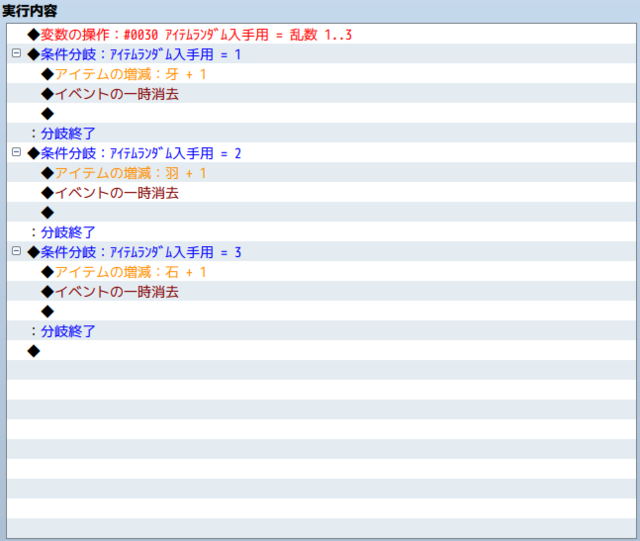Select the 分岐終了 line of the = 1 branch

click(x=321, y=133)
